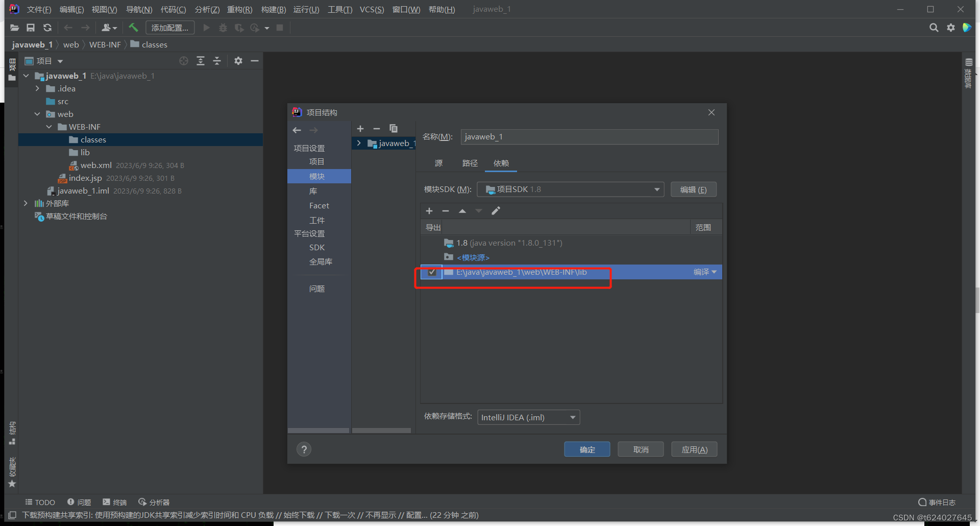Open the 构建(B) menu

click(x=273, y=10)
